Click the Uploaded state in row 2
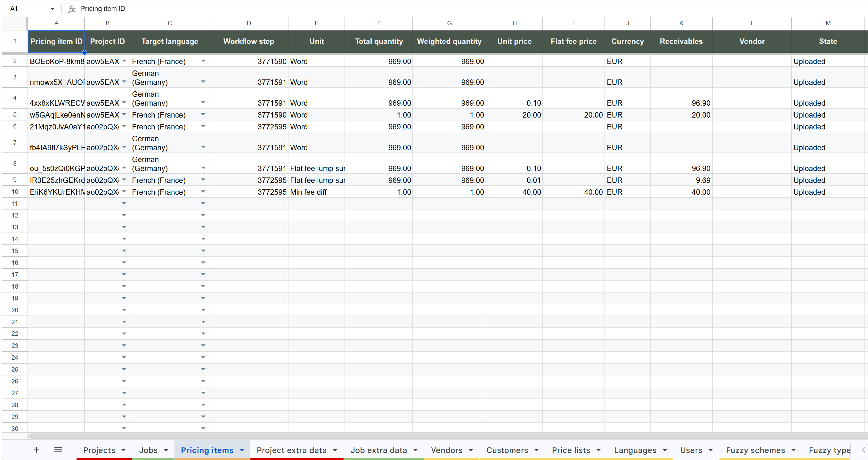868x460 pixels. tap(828, 62)
